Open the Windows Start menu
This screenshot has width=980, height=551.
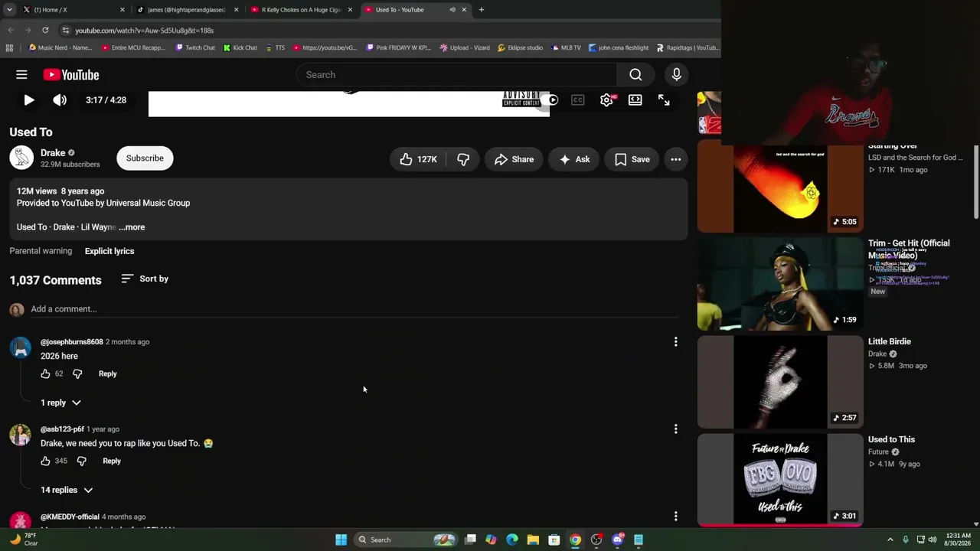coord(341,540)
